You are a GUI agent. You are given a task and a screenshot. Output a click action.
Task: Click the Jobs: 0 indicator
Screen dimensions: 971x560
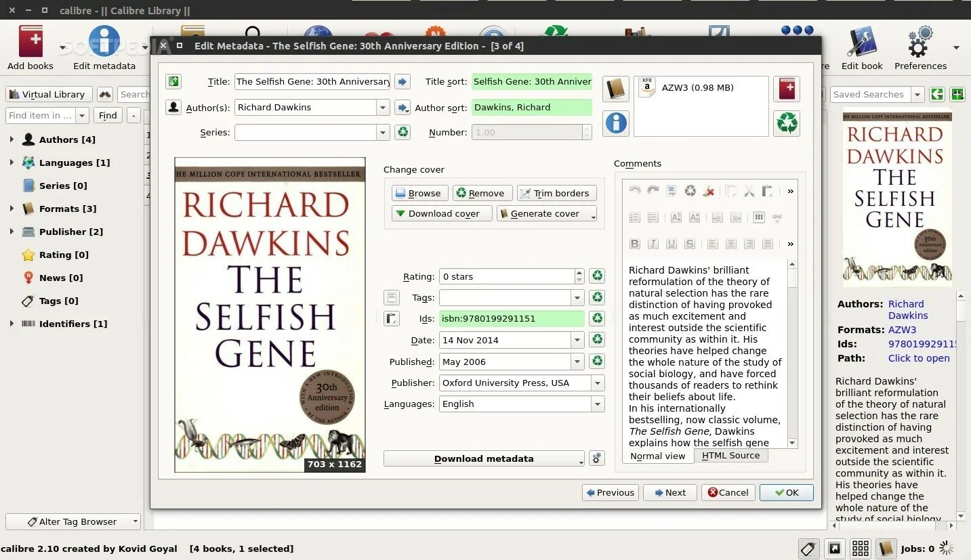[917, 548]
